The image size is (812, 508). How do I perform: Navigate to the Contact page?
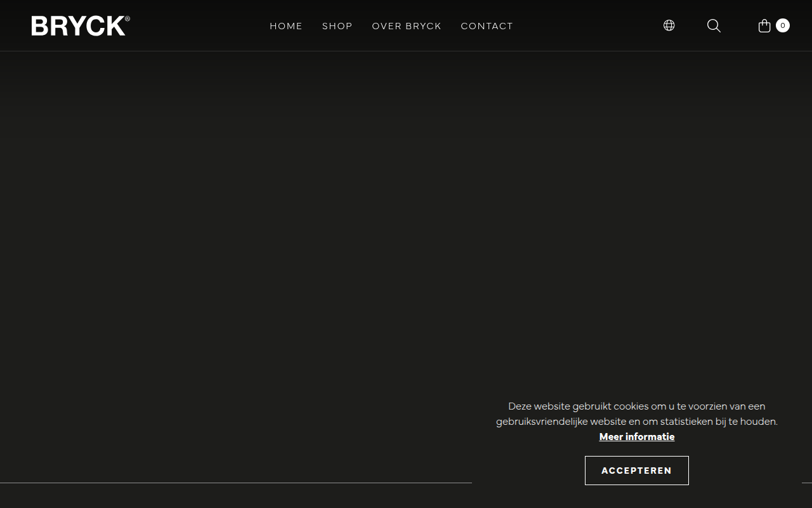(487, 26)
